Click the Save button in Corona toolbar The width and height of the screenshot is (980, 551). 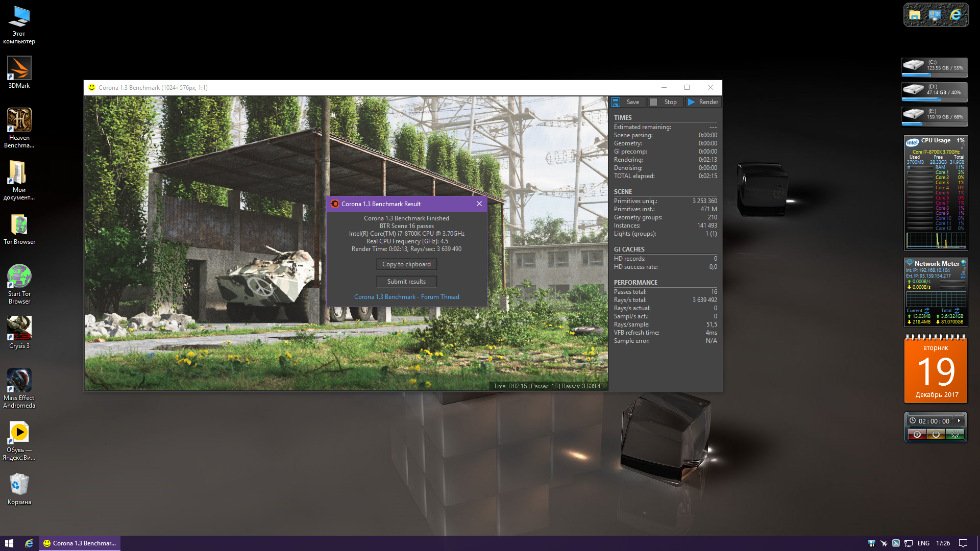click(x=627, y=102)
